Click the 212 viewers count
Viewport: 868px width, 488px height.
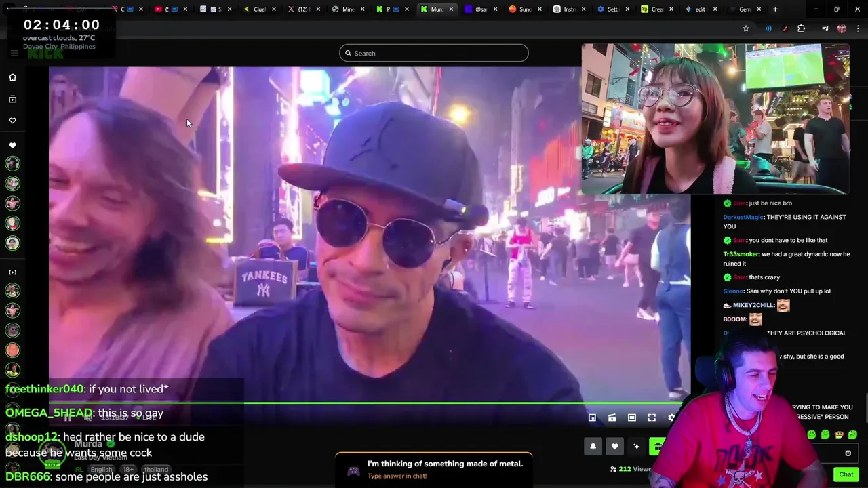click(x=630, y=469)
